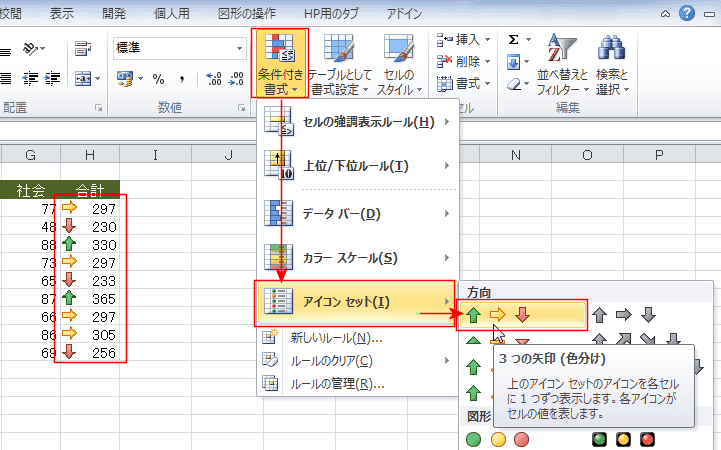Click the 合計 header cell
The height and width of the screenshot is (450, 721).
tap(90, 190)
